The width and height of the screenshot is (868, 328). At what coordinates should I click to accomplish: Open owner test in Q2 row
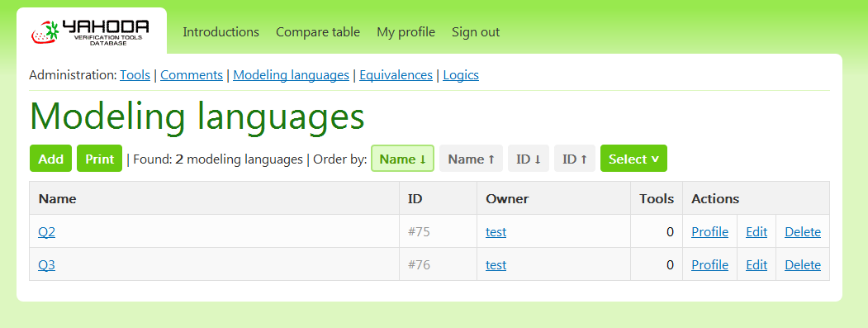496,231
